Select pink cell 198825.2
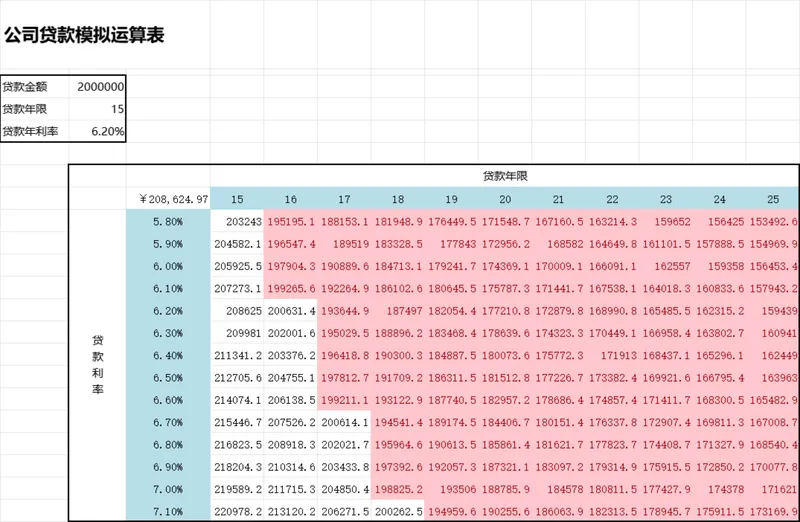 [398, 489]
